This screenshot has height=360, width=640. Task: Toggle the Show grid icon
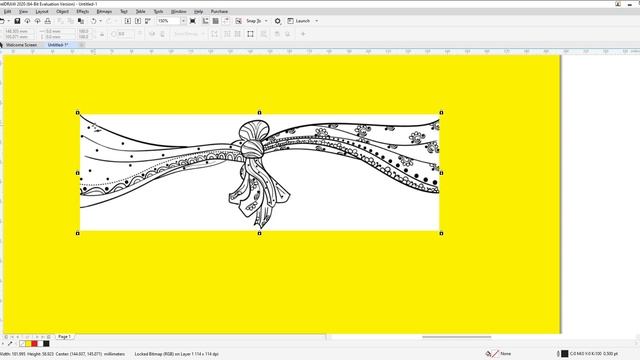pyautogui.click(x=216, y=21)
